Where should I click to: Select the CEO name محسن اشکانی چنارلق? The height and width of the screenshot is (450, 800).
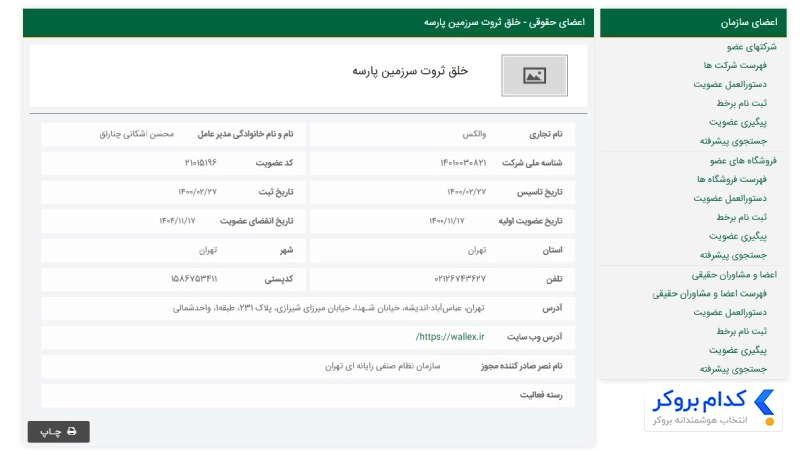pyautogui.click(x=136, y=134)
